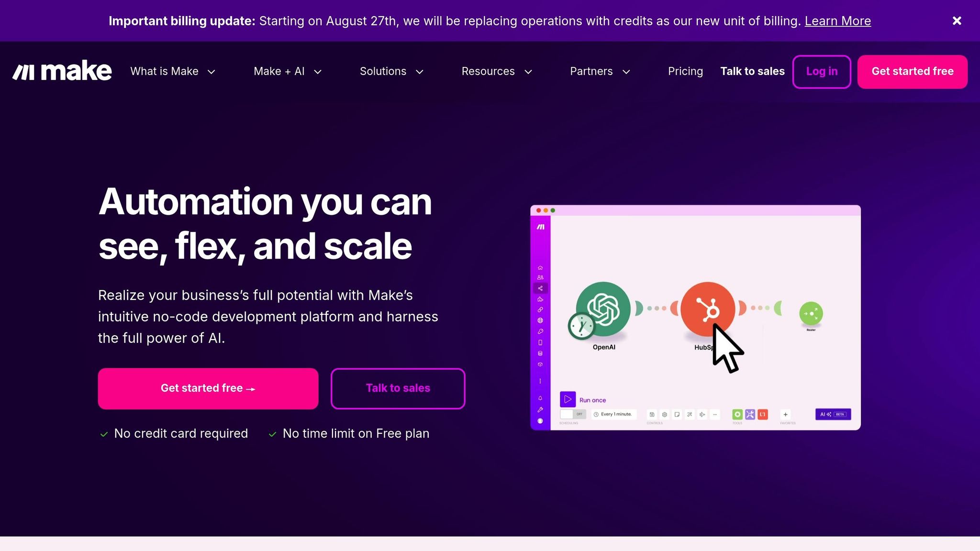Click the green Router module icon
980x551 pixels.
(811, 314)
